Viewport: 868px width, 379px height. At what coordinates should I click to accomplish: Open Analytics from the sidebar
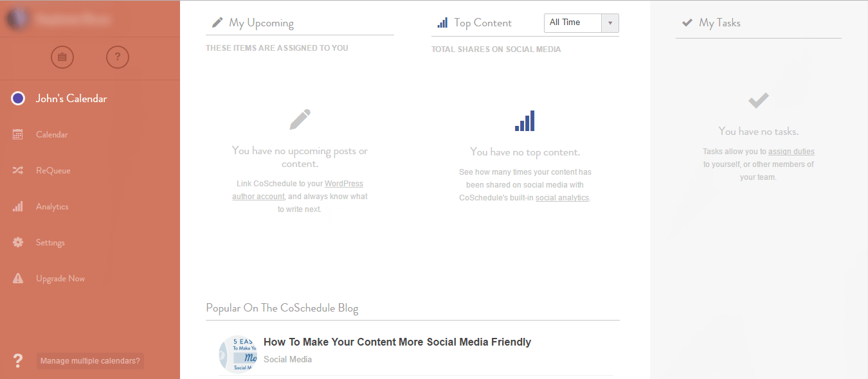tap(51, 206)
